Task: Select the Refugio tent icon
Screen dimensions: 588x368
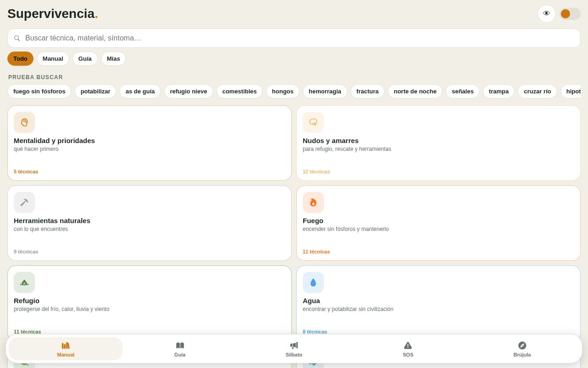Action: coord(24,282)
